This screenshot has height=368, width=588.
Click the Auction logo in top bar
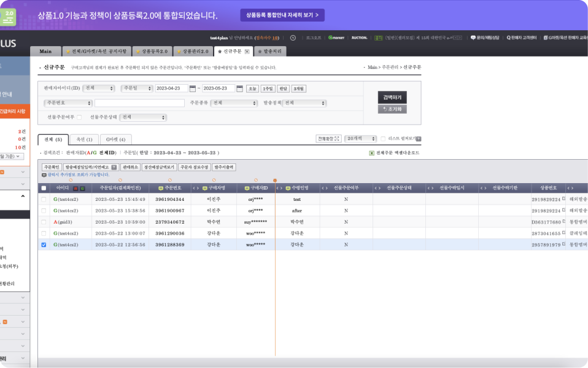360,37
